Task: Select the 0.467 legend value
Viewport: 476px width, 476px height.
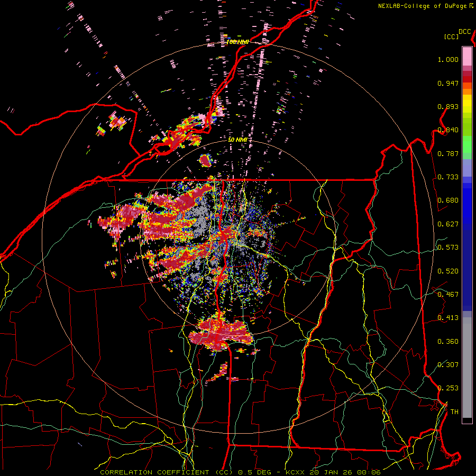Action: [448, 294]
